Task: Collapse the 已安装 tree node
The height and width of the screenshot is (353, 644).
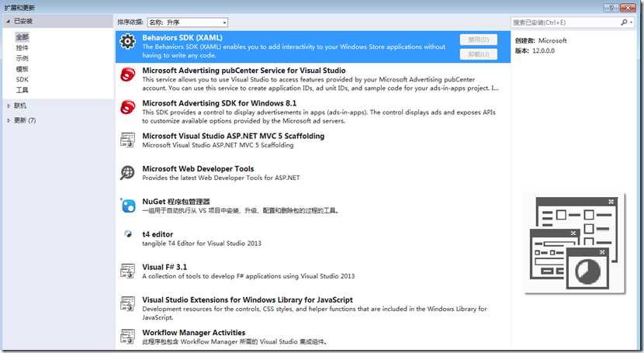Action: 8,21
